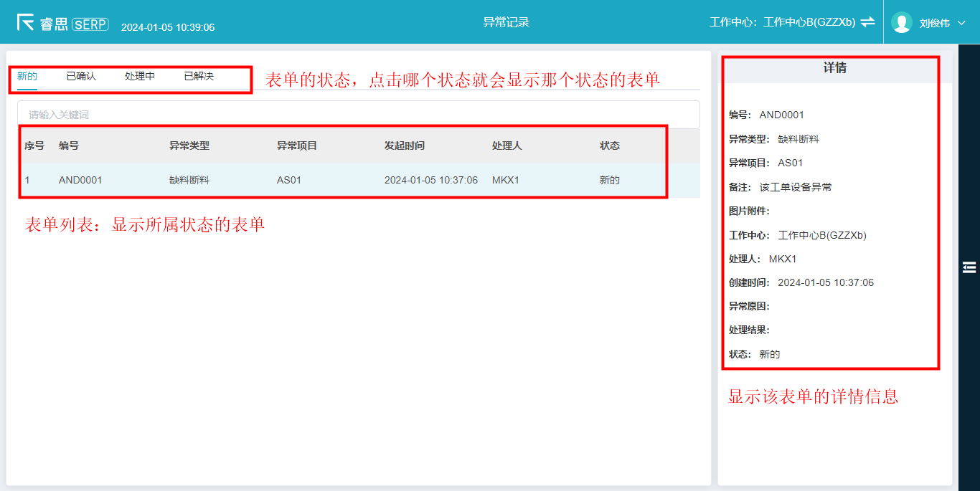The width and height of the screenshot is (980, 491).
Task: Click the 工作中心B(GZZXb) work center label
Action: (809, 22)
